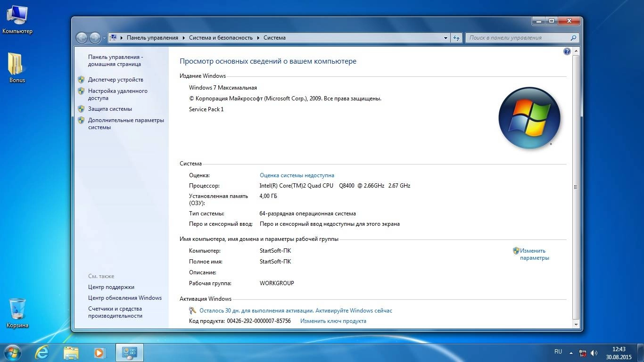Select the Bonus folder on desktop
The image size is (644, 362).
[17, 67]
